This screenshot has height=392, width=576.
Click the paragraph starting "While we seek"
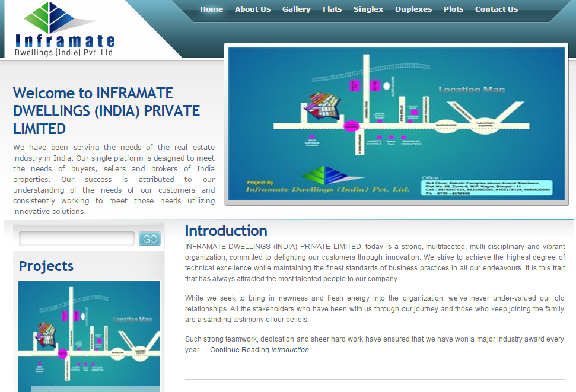pyautogui.click(x=375, y=308)
